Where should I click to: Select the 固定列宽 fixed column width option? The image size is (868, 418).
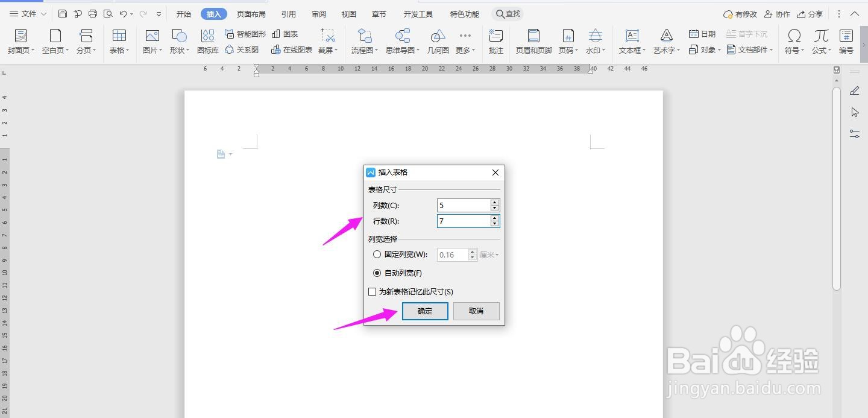[400, 255]
